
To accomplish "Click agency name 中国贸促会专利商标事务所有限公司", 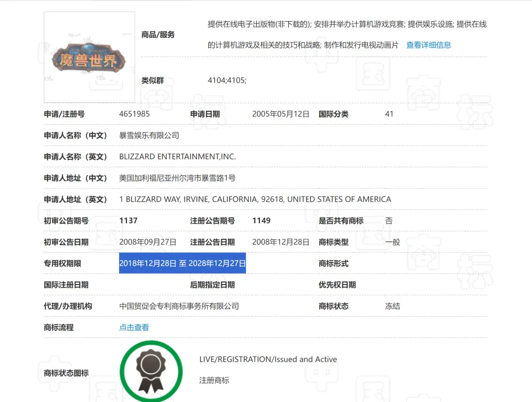I will [x=179, y=306].
